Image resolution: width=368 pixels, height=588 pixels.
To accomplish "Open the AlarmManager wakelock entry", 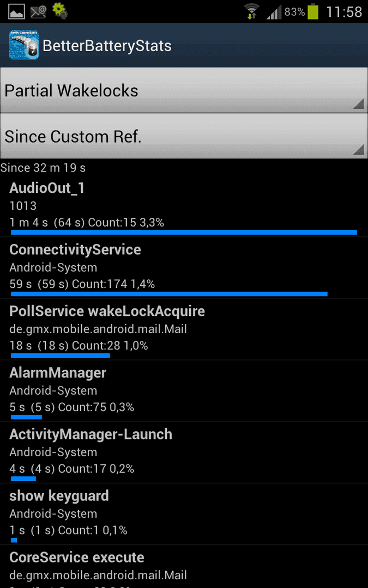I will [x=184, y=391].
